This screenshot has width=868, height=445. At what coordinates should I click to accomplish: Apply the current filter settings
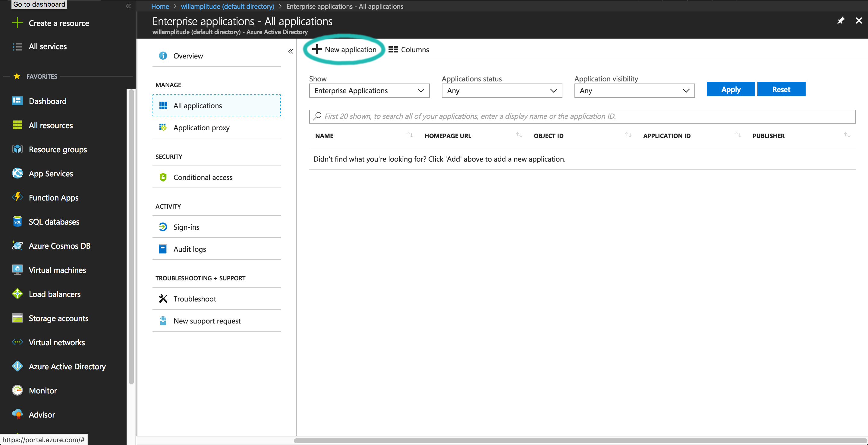pyautogui.click(x=731, y=89)
